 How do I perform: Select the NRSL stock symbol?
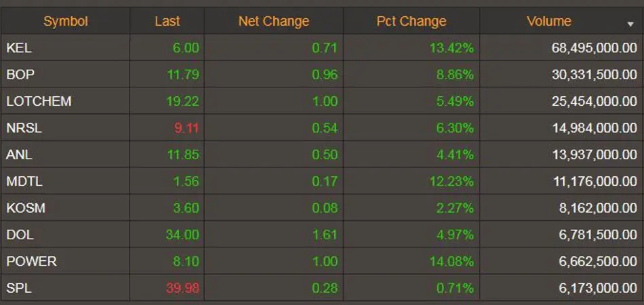point(23,128)
